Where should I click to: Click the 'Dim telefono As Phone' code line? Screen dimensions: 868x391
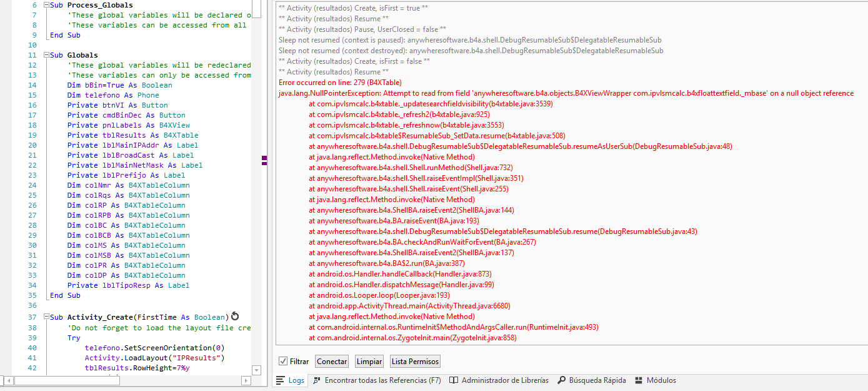pyautogui.click(x=113, y=95)
